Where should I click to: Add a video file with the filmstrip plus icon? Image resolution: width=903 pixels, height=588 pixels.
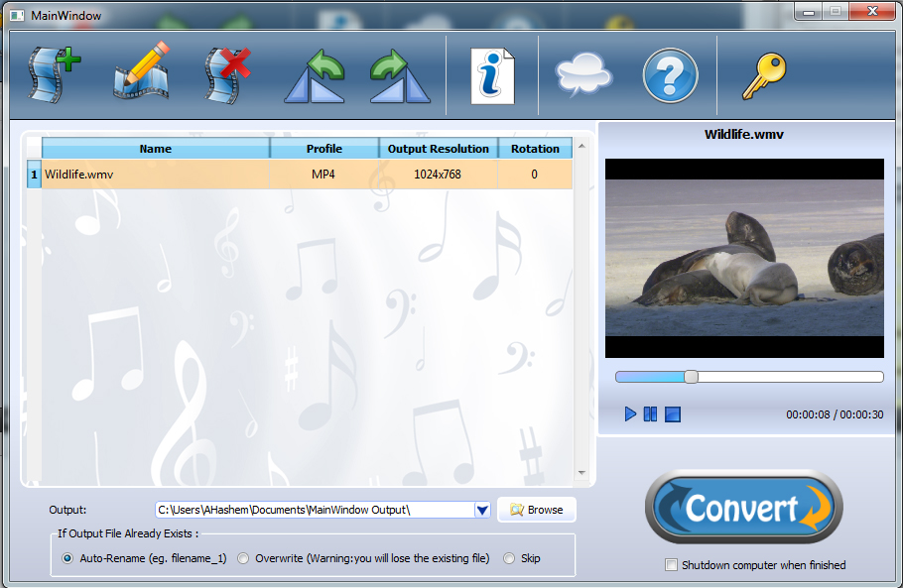click(x=55, y=75)
